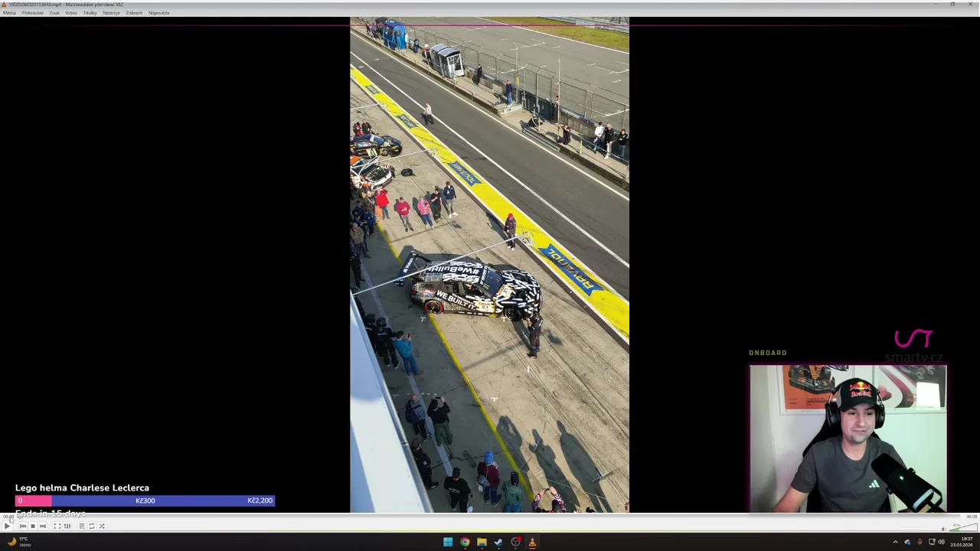
Task: Click microphone tray icon
Action: (920, 542)
